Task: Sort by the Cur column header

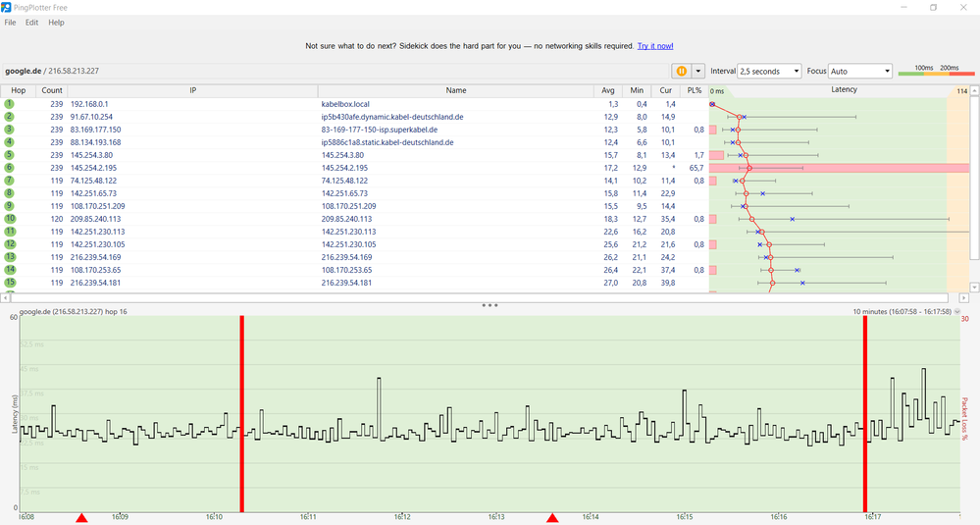Action: tap(666, 90)
